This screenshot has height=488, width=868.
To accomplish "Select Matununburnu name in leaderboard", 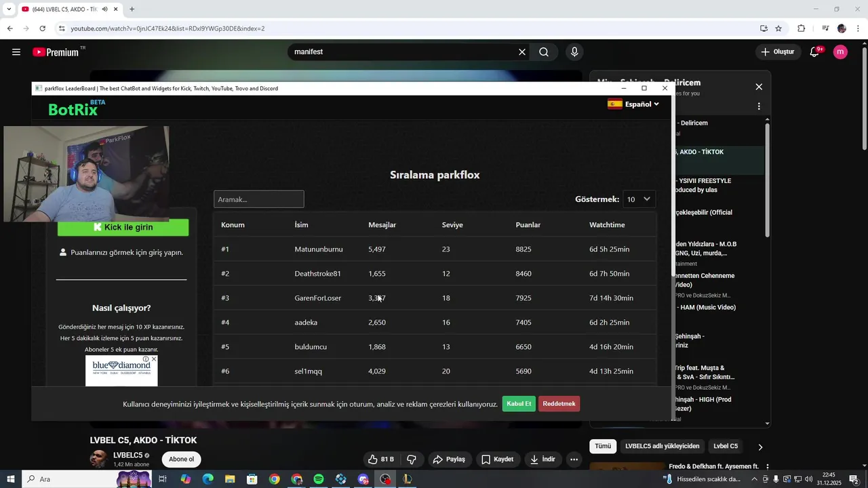I will [x=319, y=249].
